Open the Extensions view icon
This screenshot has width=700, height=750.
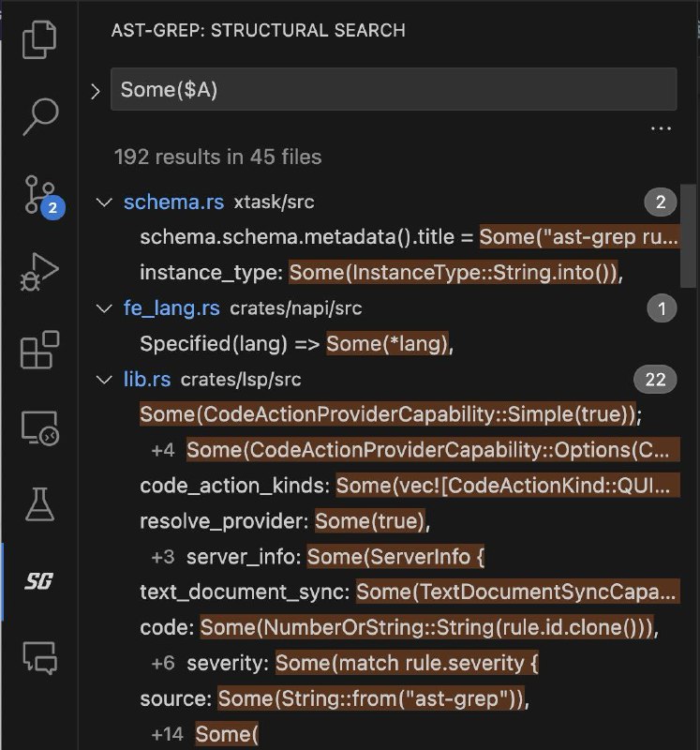click(40, 351)
